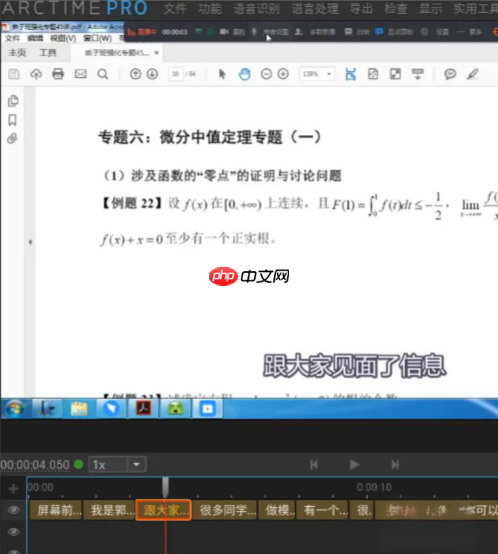
Task: Open the 1x playback speed dropdown
Action: (117, 464)
